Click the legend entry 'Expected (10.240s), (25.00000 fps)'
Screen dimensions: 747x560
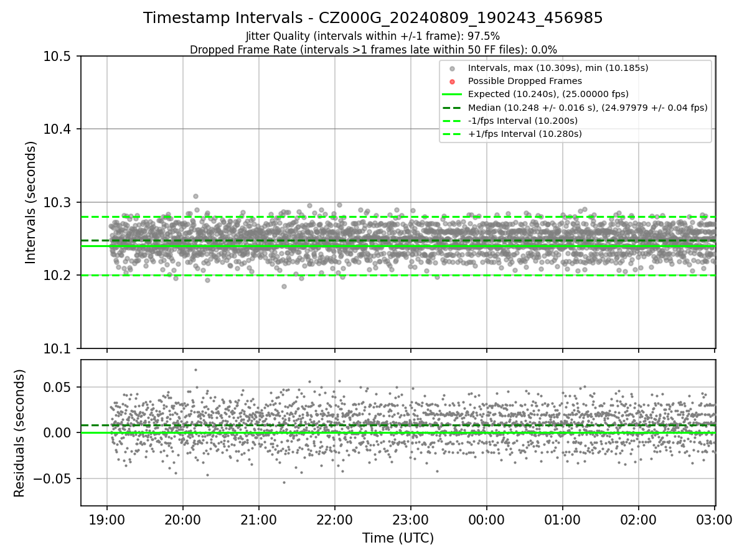[x=548, y=94]
